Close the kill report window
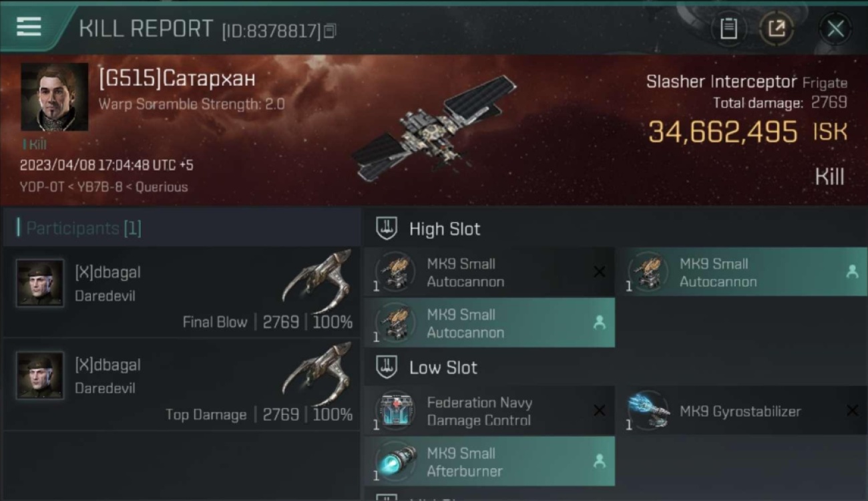 pyautogui.click(x=835, y=29)
